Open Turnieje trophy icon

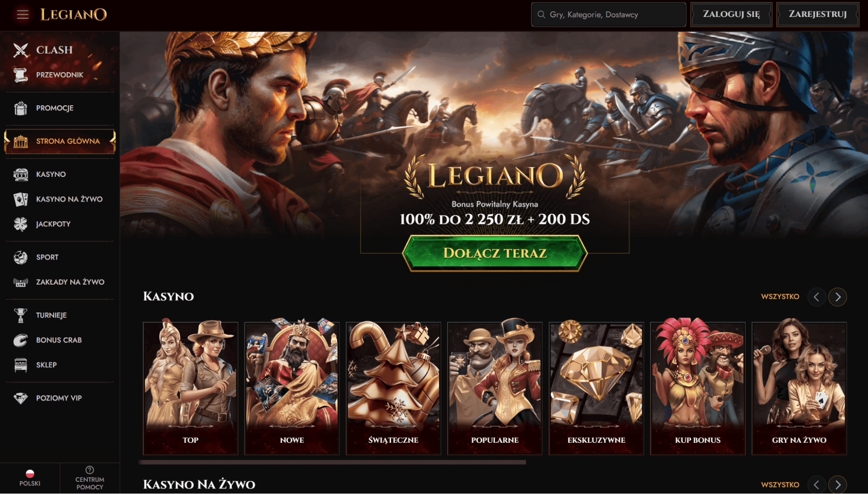[x=20, y=315]
